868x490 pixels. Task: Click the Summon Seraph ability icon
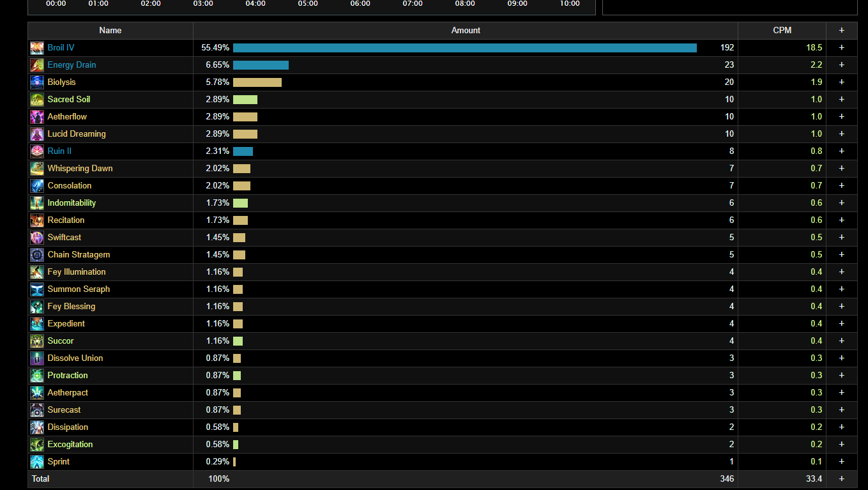[x=37, y=289]
